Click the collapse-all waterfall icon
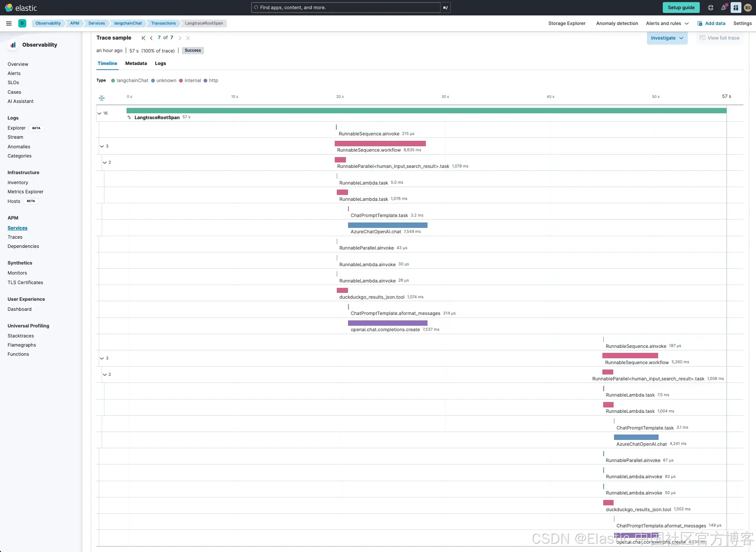 102,98
